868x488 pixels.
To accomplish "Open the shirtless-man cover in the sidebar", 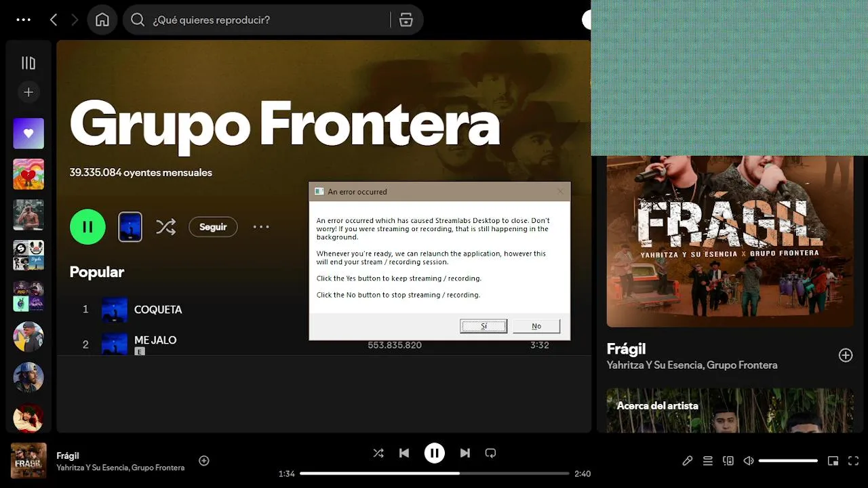I will click(28, 215).
